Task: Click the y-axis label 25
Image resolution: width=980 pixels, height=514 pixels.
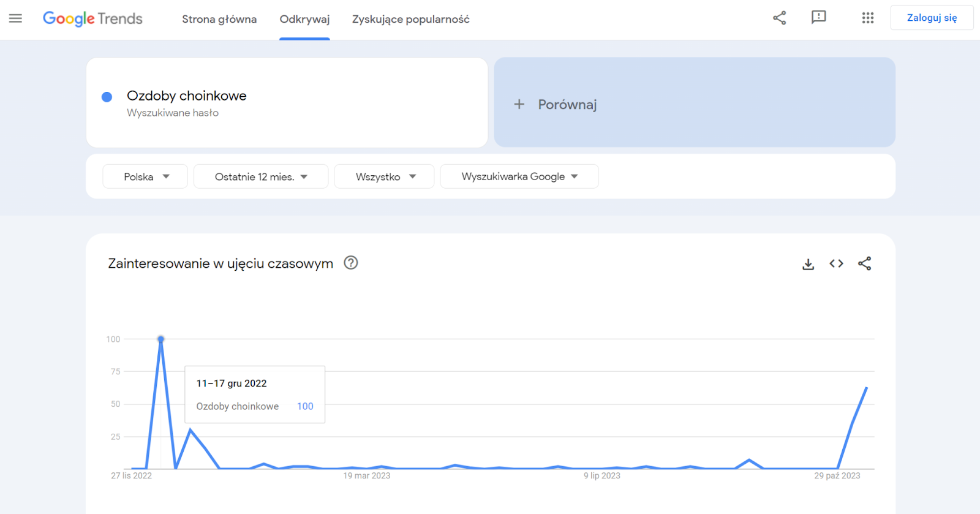Action: coord(115,437)
